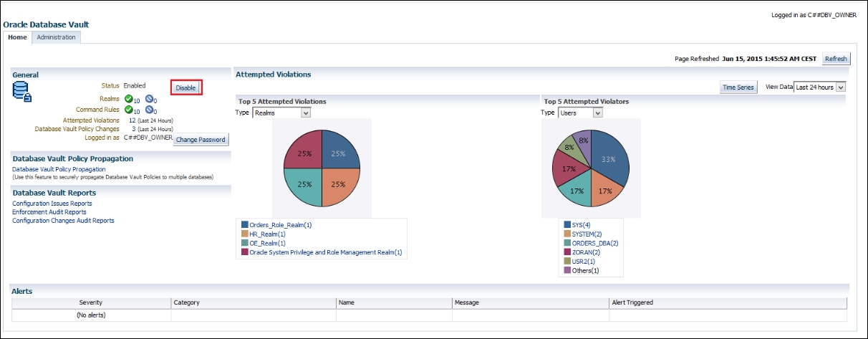The image size is (868, 339).
Task: Click the Policy Changes count 3
Action: [134, 129]
